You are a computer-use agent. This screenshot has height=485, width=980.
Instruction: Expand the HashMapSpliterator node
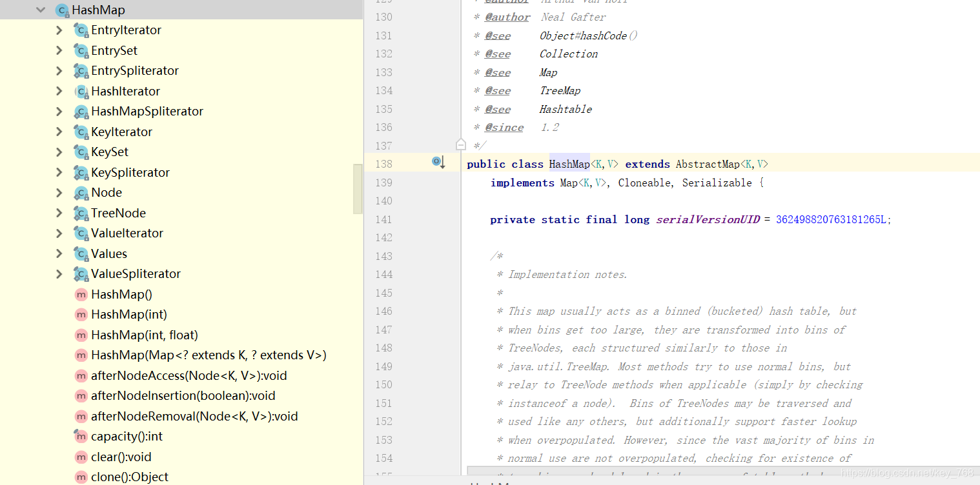point(59,111)
